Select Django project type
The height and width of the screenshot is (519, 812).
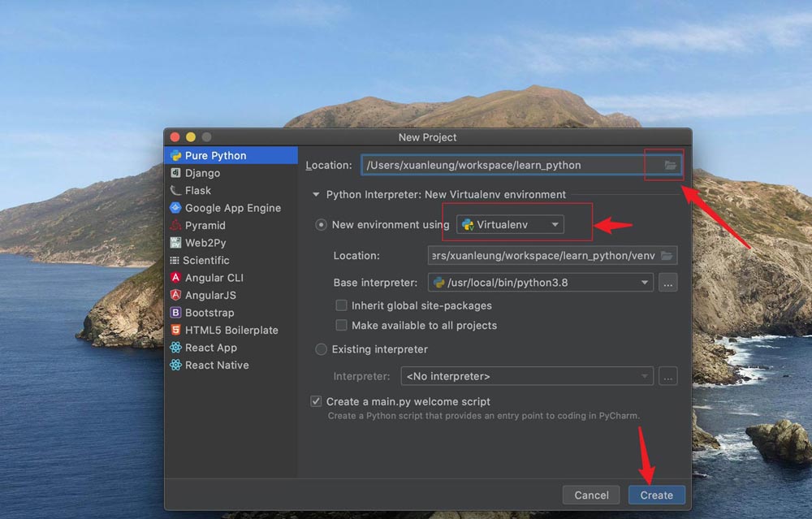pos(231,173)
